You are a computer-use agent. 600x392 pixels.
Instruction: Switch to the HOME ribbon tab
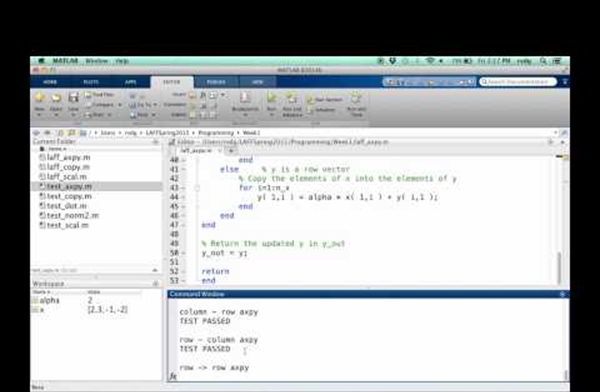coord(50,82)
